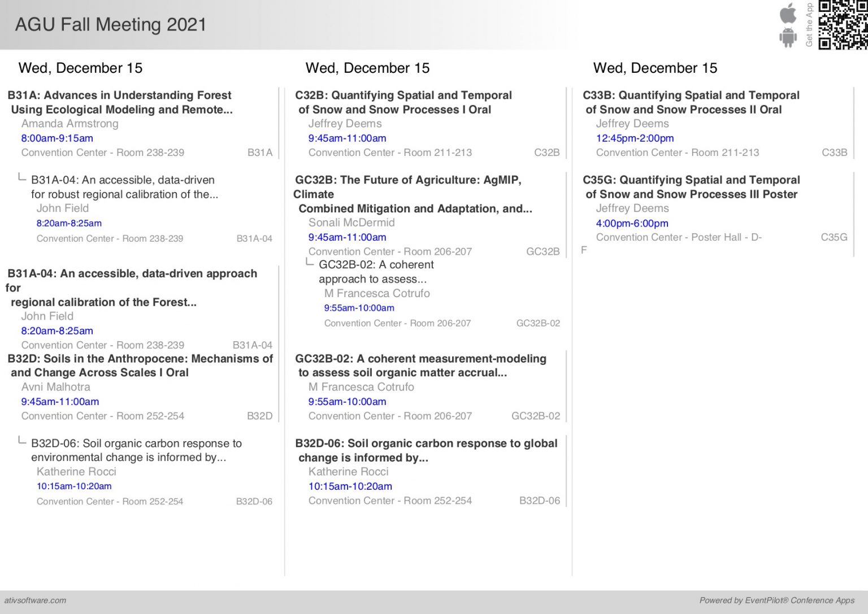
Task: Open the ativsoftware.com footer link
Action: click(35, 600)
